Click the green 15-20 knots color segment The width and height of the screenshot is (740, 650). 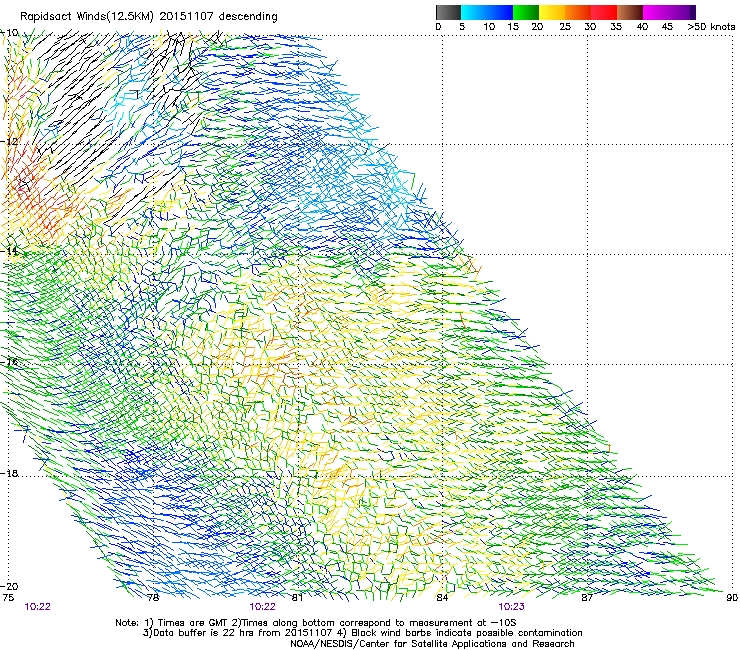coord(526,12)
